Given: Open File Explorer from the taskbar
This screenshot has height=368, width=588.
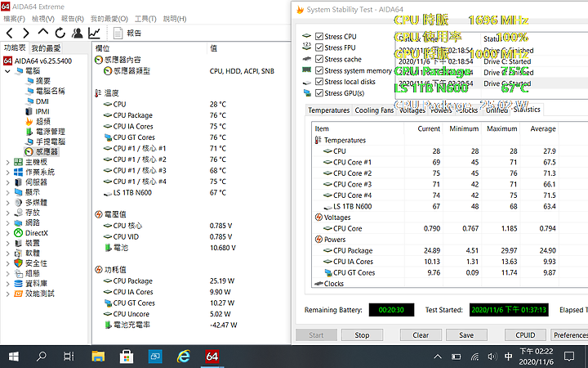Looking at the screenshot, I should pyautogui.click(x=98, y=356).
